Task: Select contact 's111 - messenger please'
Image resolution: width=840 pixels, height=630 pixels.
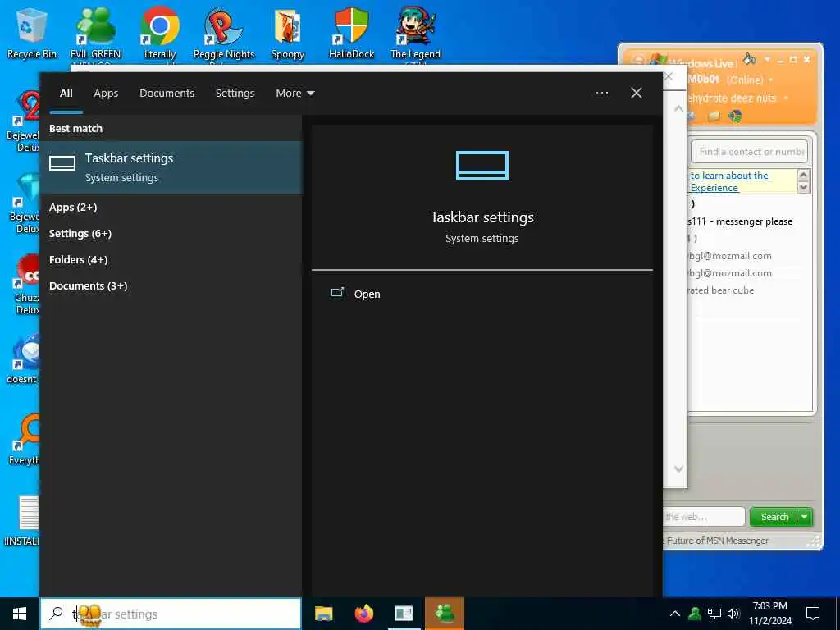Action: click(740, 221)
